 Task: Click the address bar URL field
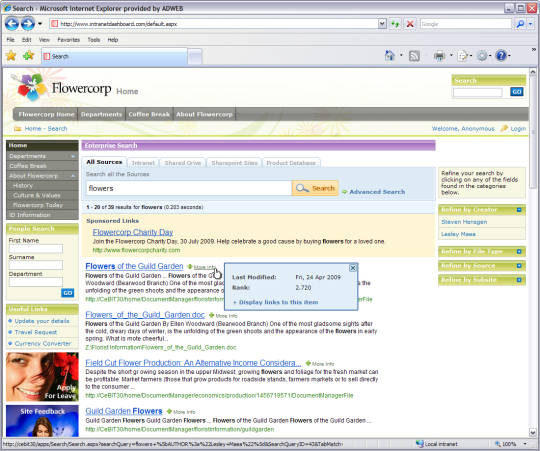214,24
